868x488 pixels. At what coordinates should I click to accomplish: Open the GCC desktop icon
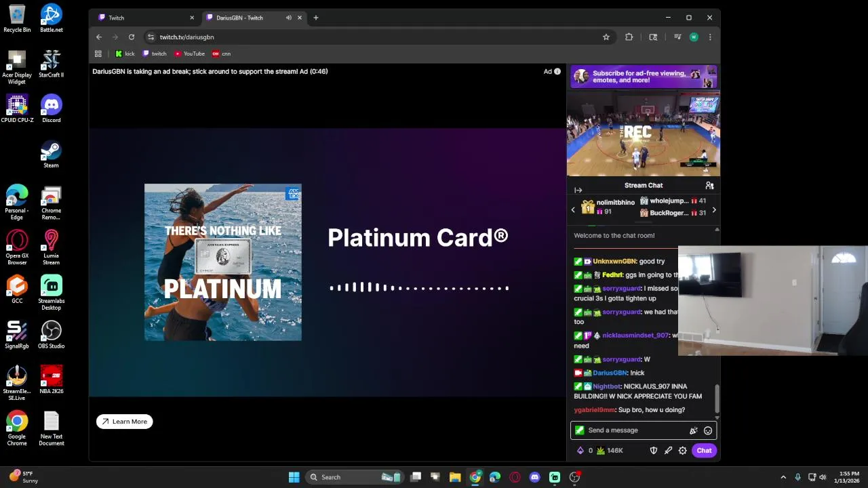tap(17, 289)
